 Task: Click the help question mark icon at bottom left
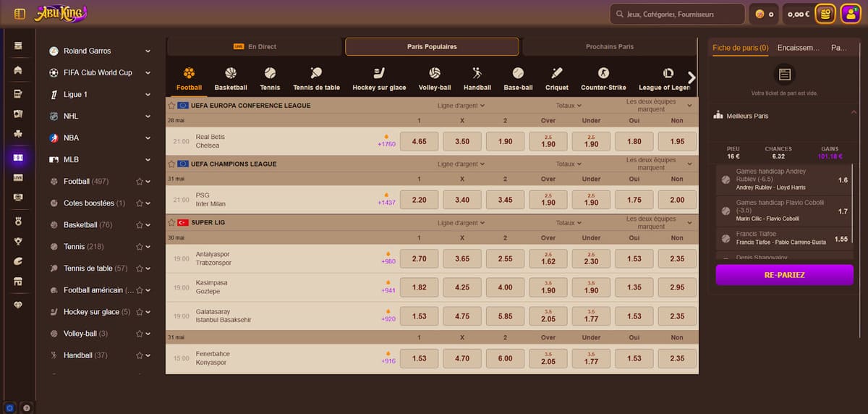[x=26, y=407]
